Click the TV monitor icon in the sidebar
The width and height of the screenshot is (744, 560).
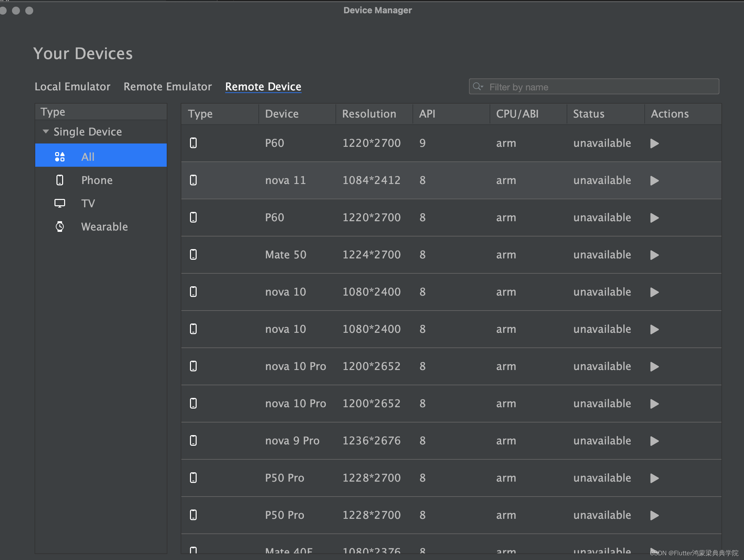[60, 203]
